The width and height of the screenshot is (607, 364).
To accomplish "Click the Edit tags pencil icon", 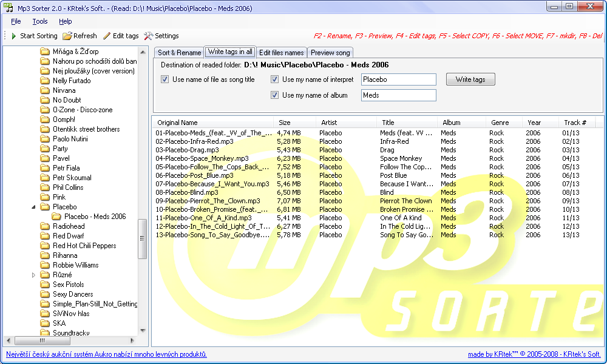I will point(107,36).
